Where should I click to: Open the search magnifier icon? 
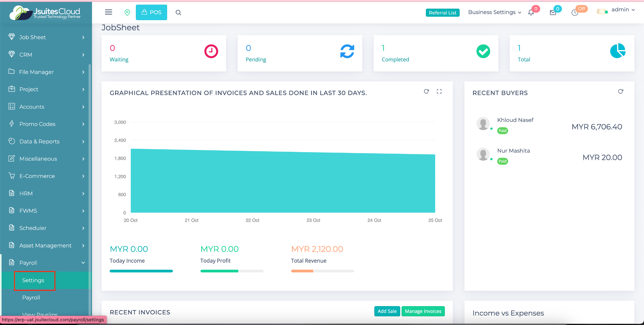pos(178,13)
